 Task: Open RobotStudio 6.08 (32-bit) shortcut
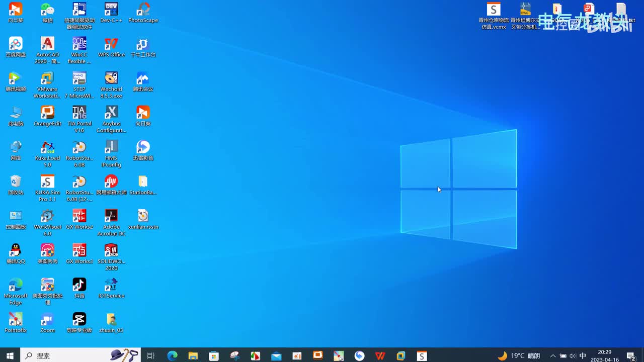tap(79, 188)
